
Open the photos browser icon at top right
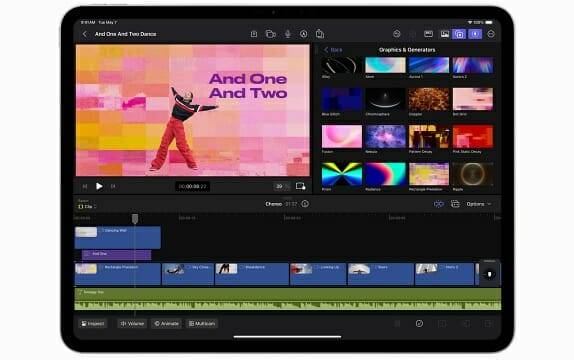pos(444,34)
